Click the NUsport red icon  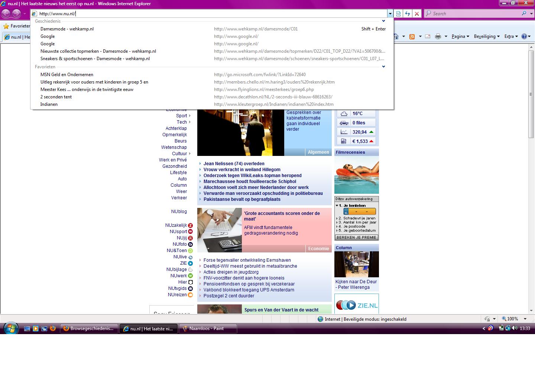coord(191,232)
